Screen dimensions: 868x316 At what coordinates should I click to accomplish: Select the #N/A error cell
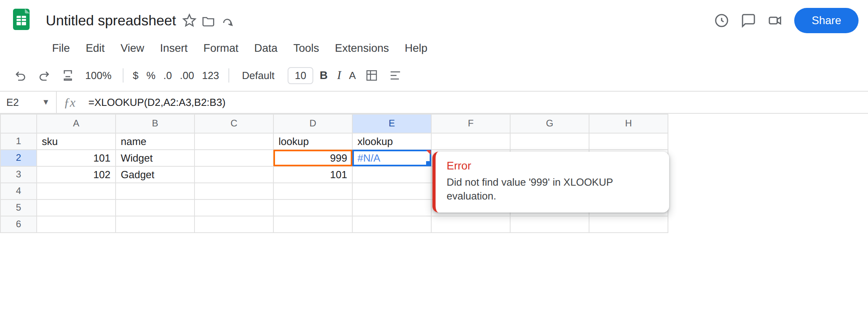coord(392,158)
